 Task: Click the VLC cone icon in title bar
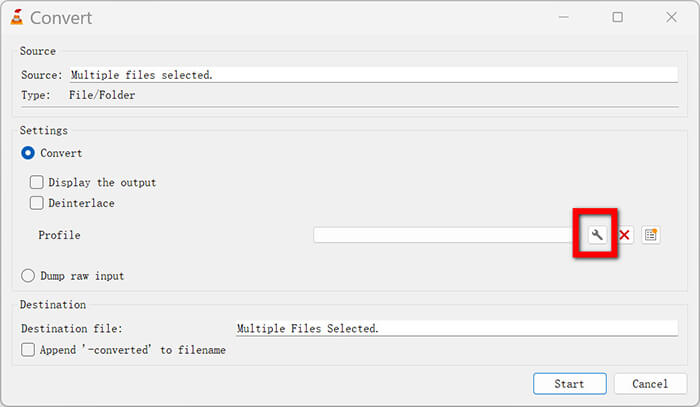(16, 17)
